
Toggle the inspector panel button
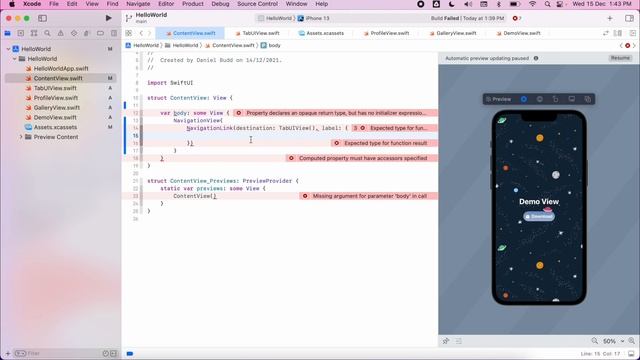point(629,18)
